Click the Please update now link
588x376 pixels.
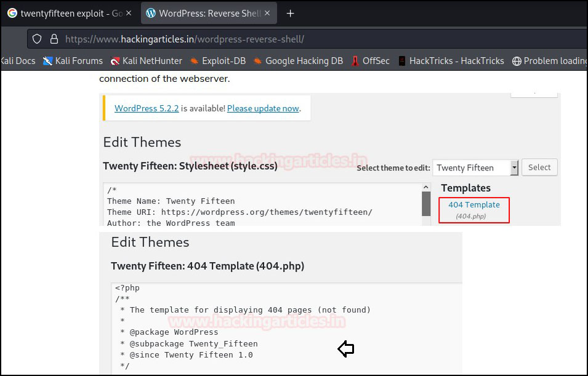point(263,108)
